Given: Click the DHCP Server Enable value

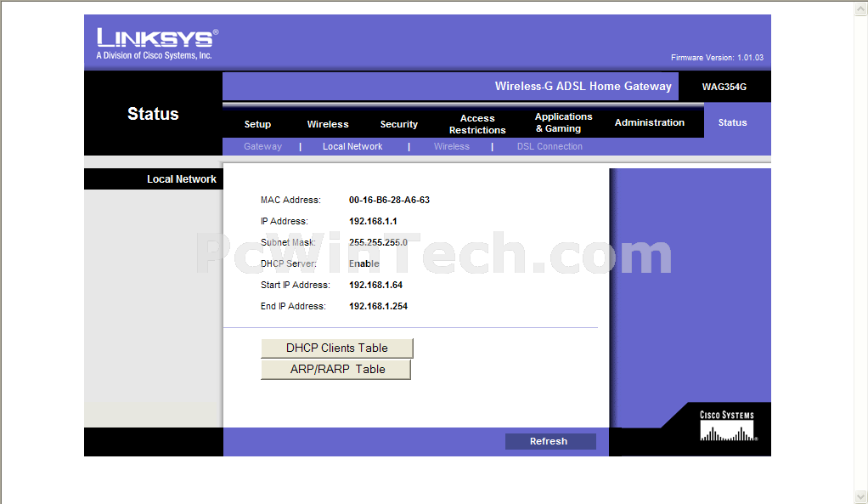Looking at the screenshot, I should pyautogui.click(x=364, y=263).
